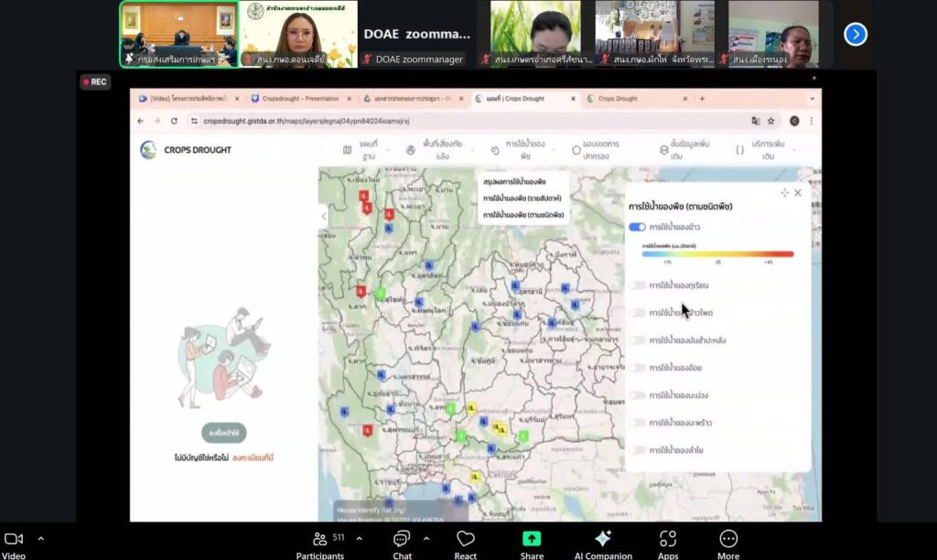Expand the การใช้น้ำของพืช navigation dropdown
Viewport: 937px width, 560px height.
[x=524, y=150]
